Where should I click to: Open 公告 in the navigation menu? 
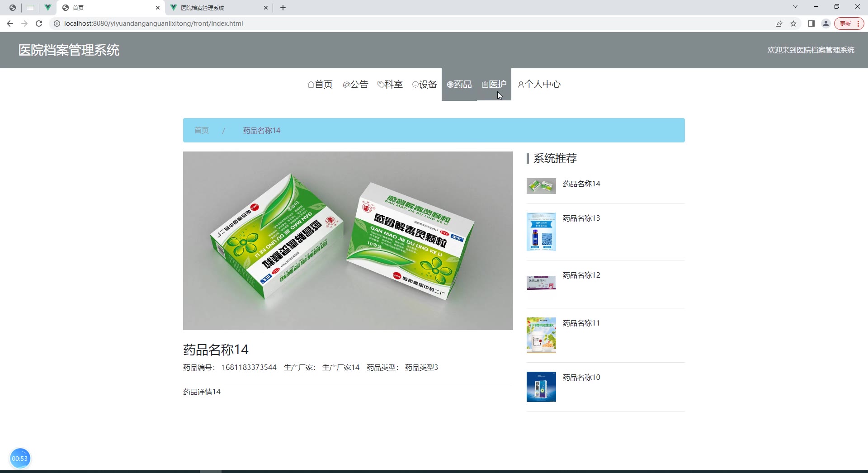(356, 84)
